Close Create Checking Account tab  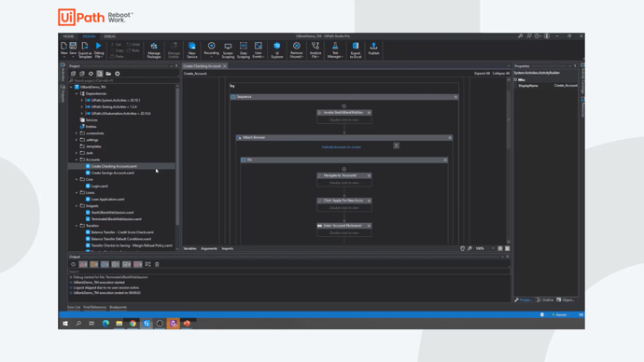click(x=225, y=66)
